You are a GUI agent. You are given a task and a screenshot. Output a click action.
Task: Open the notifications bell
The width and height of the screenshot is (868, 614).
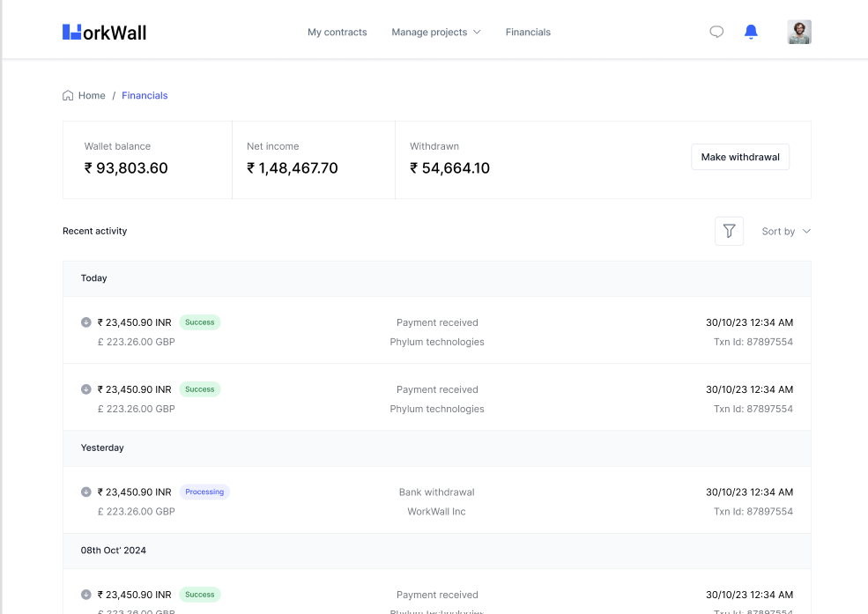click(x=751, y=32)
